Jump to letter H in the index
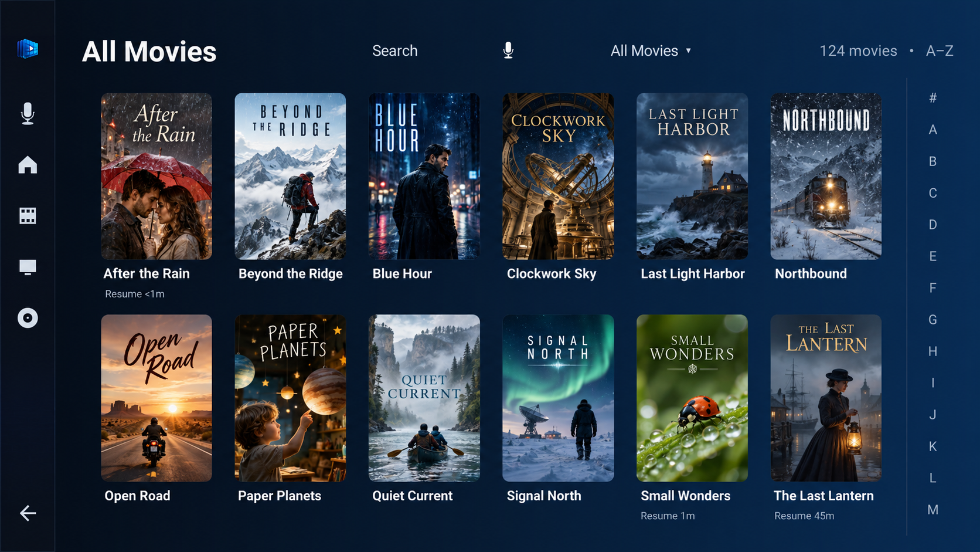Screen dimensions: 980x552 [x=933, y=351]
